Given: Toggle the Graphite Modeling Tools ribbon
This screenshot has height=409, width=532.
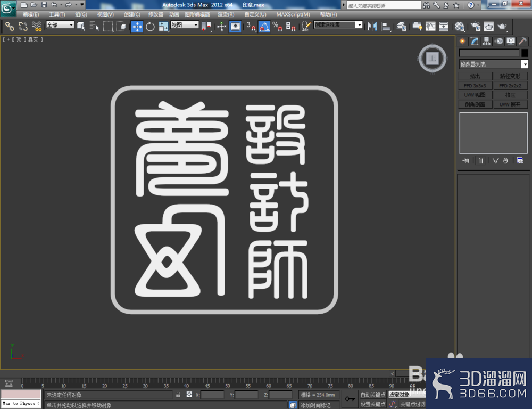Looking at the screenshot, I should [x=417, y=26].
